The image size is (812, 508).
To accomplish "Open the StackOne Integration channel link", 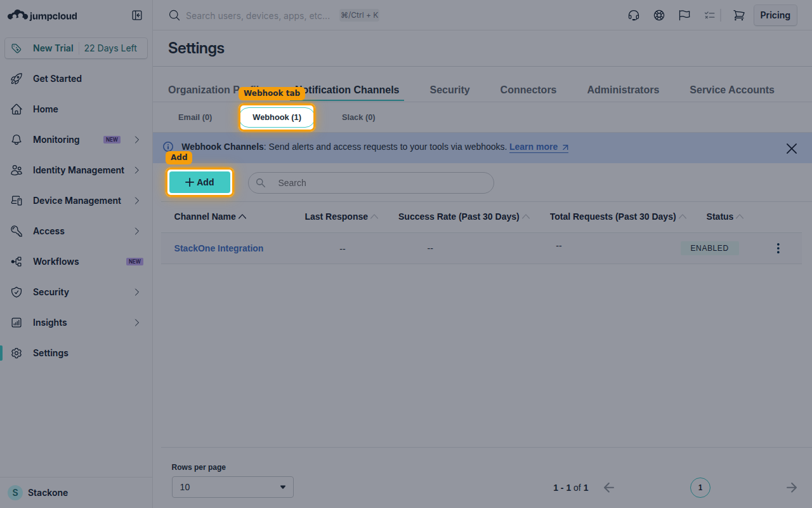I will point(219,248).
